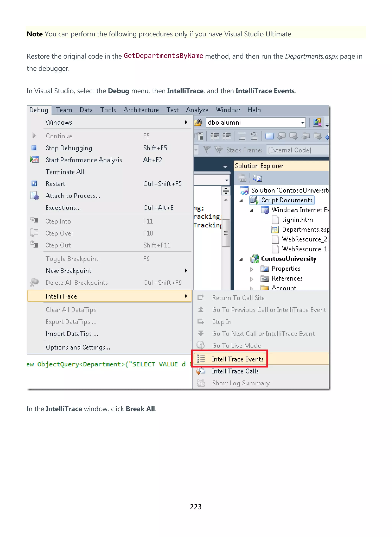Click the Restart menu icon
Viewport: 392px width, 537px height.
pos(34,184)
